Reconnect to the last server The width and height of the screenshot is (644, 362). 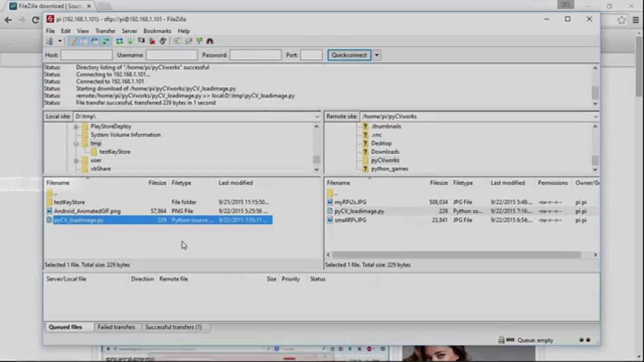click(x=163, y=41)
